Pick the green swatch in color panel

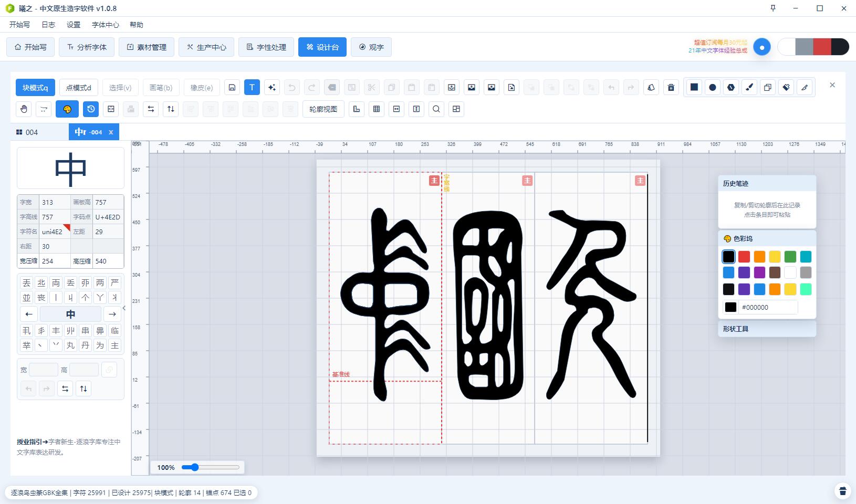790,257
